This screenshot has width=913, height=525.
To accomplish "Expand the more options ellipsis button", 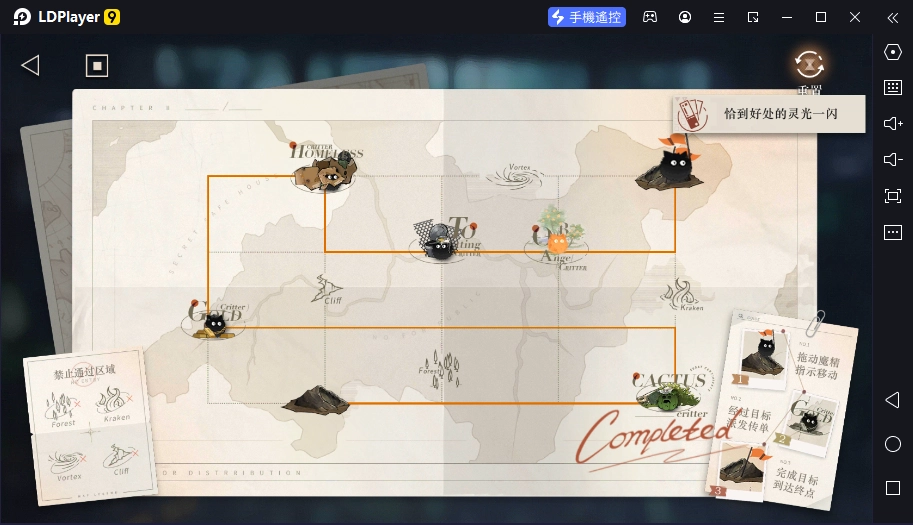I will coord(893,232).
